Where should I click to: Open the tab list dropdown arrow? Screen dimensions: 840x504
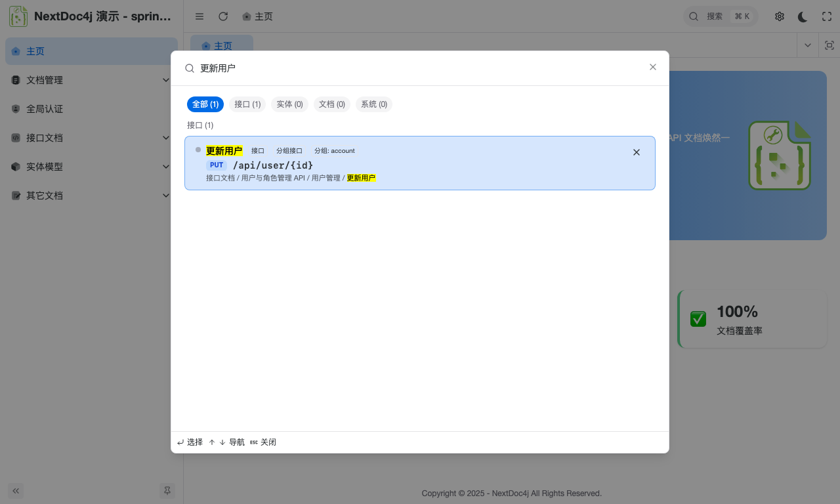pyautogui.click(x=807, y=45)
